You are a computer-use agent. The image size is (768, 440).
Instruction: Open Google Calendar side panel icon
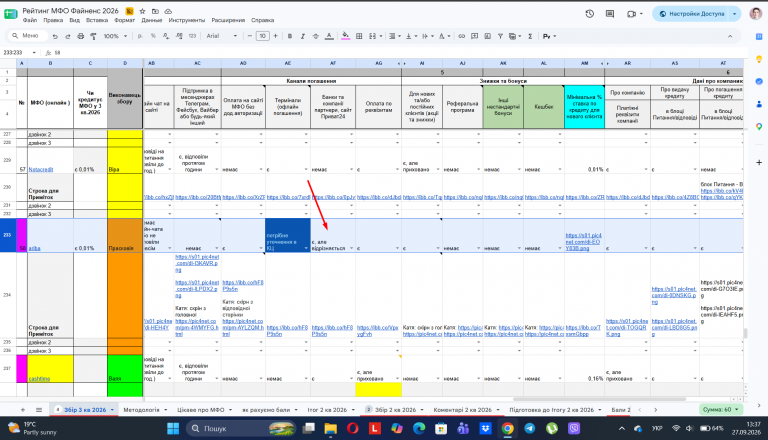[x=759, y=37]
